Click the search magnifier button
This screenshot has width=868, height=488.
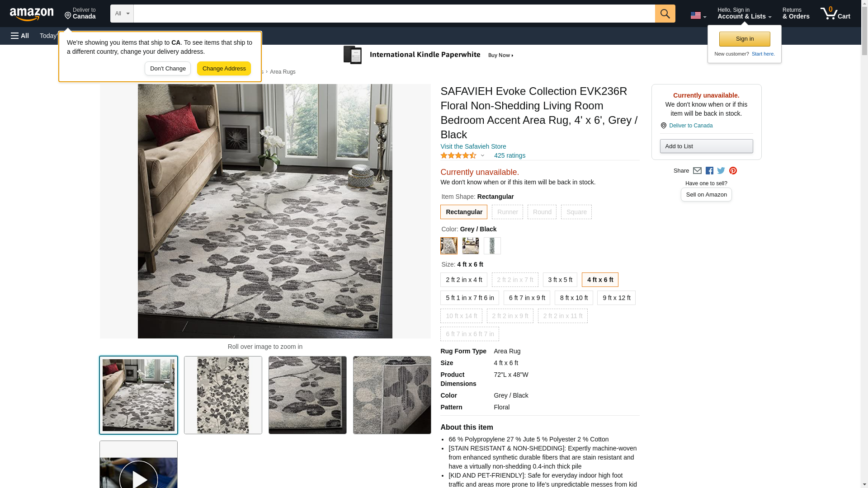665,14
